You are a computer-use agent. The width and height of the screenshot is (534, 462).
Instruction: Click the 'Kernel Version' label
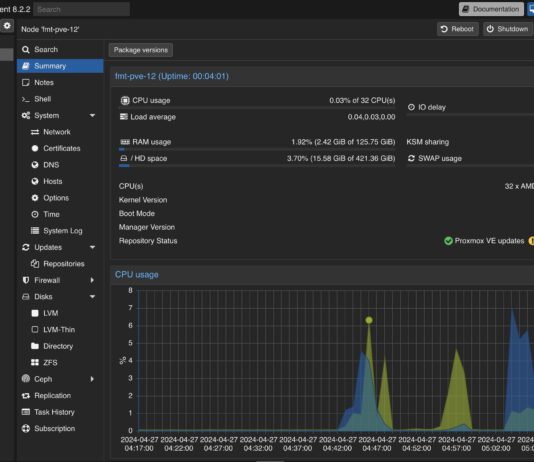[x=143, y=200]
